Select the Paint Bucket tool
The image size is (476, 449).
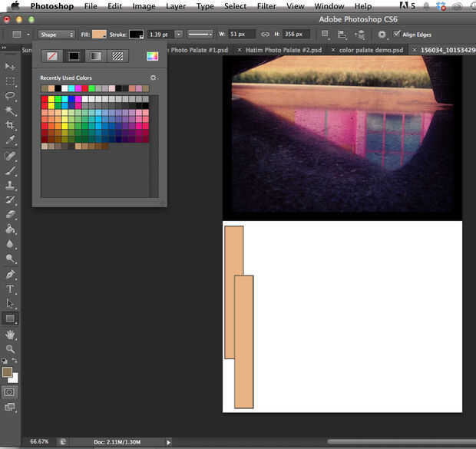click(x=10, y=229)
